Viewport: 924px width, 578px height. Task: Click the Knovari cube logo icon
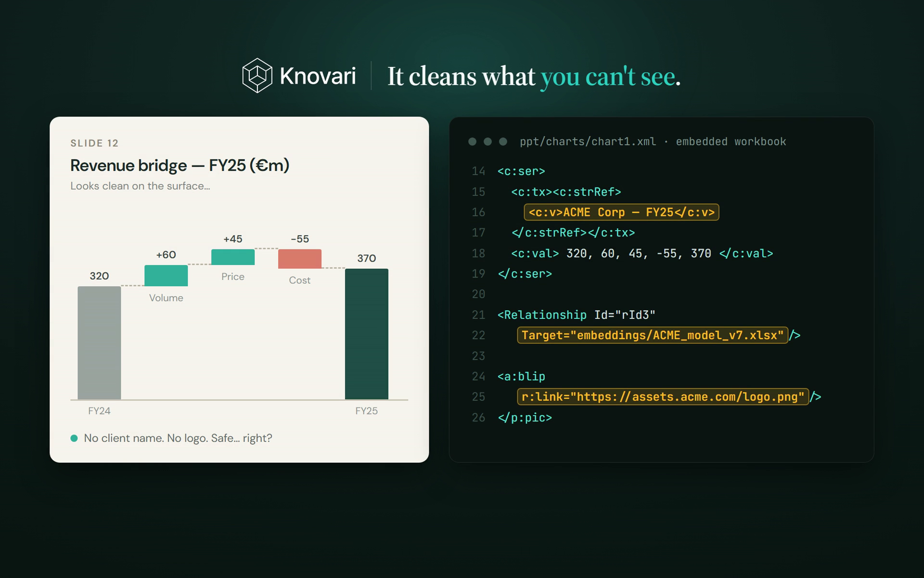[x=257, y=76]
